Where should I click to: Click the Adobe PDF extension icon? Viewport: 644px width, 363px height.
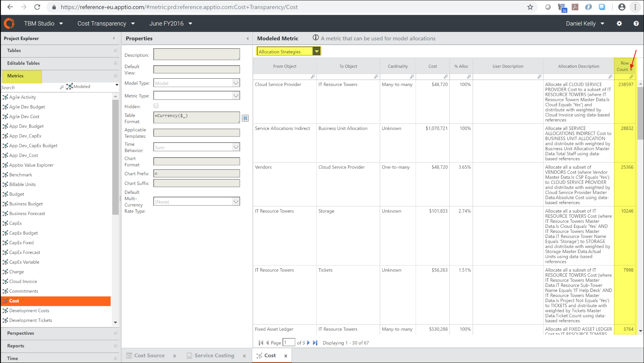(575, 7)
